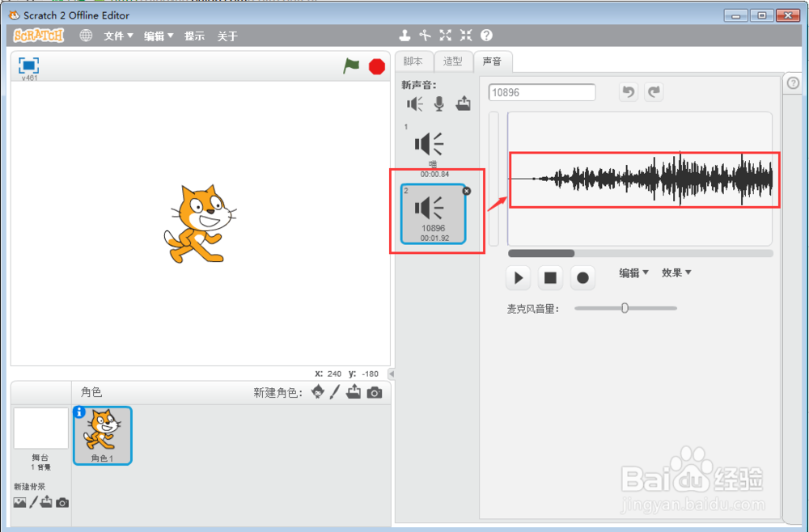The height and width of the screenshot is (532, 809).
Task: Open the 文件 menu
Action: point(118,36)
